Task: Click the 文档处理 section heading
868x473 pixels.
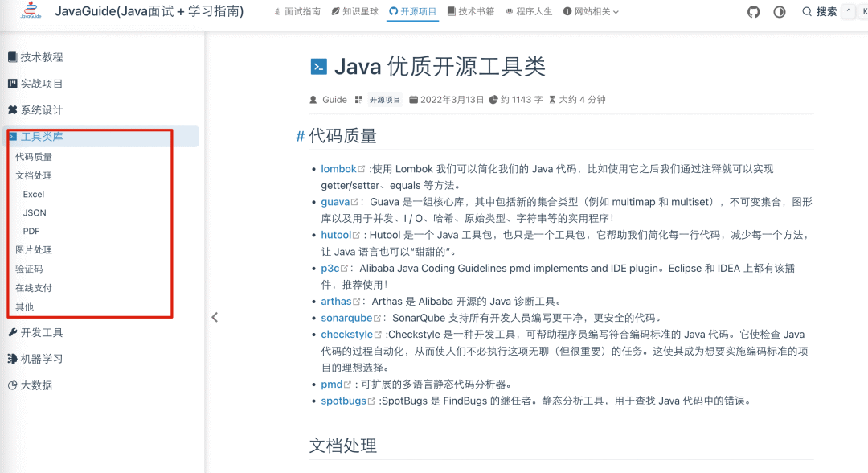Action: click(x=342, y=446)
